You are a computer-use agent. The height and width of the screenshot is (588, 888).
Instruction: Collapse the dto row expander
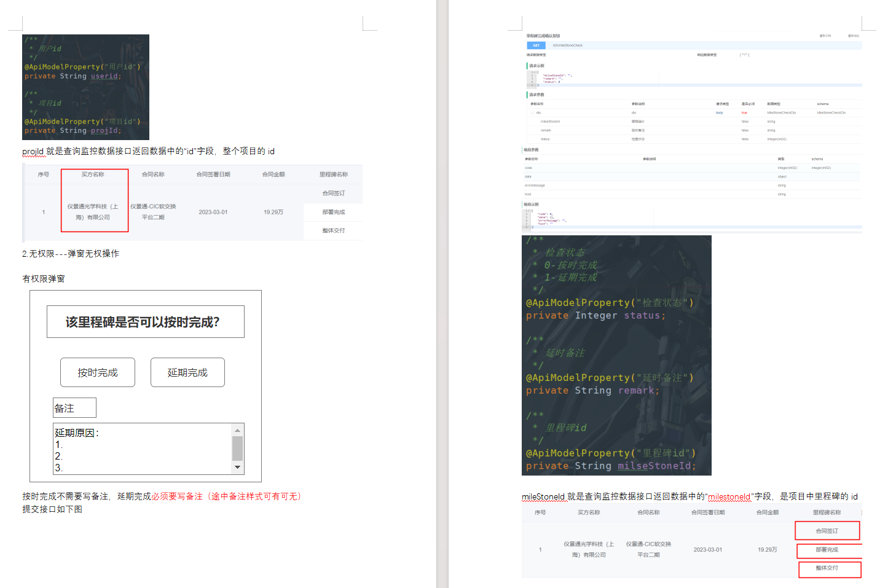point(532,112)
